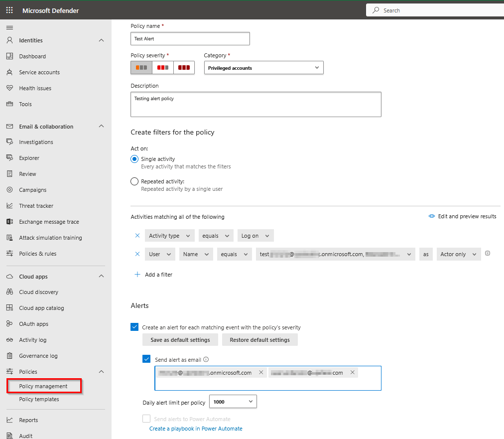Click the Activity log glasses icon
Image resolution: width=504 pixels, height=439 pixels.
9,340
